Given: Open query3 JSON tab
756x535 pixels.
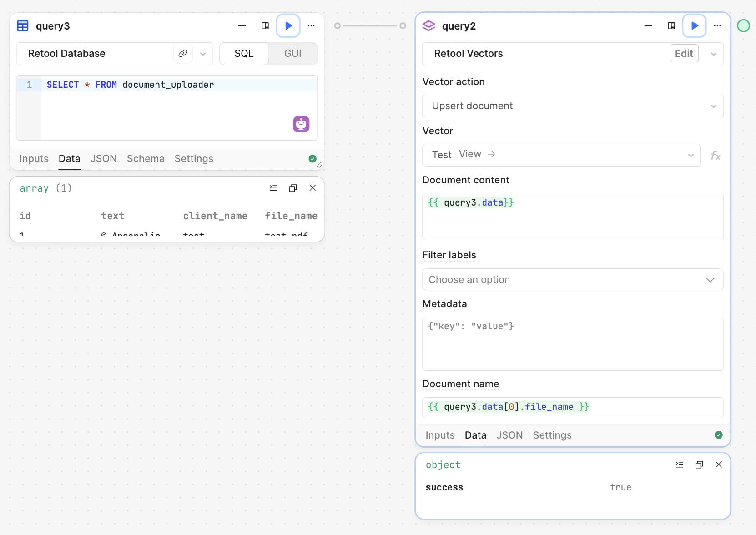Looking at the screenshot, I should tap(104, 159).
